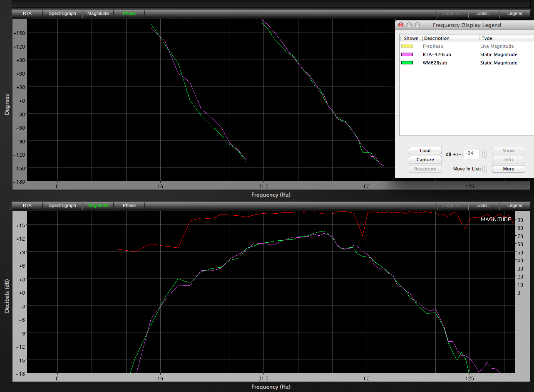Select Magnitude tab in bottom graph
534x392 pixels.
click(x=98, y=206)
